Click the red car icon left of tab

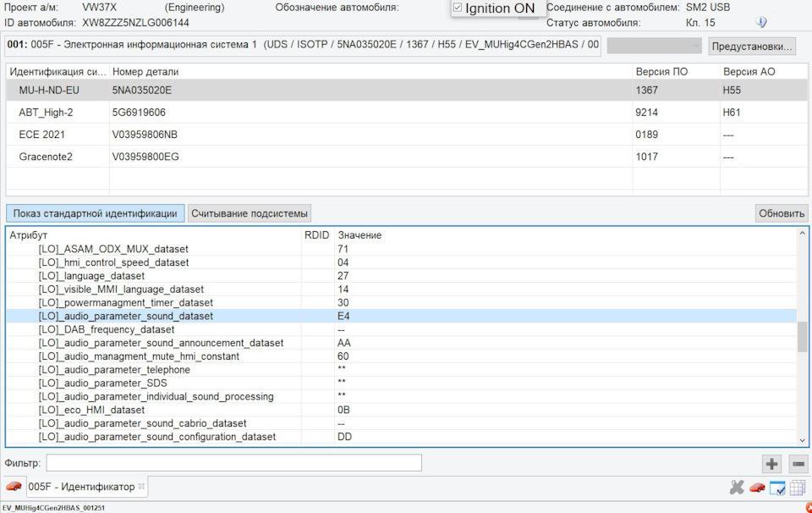[14, 487]
